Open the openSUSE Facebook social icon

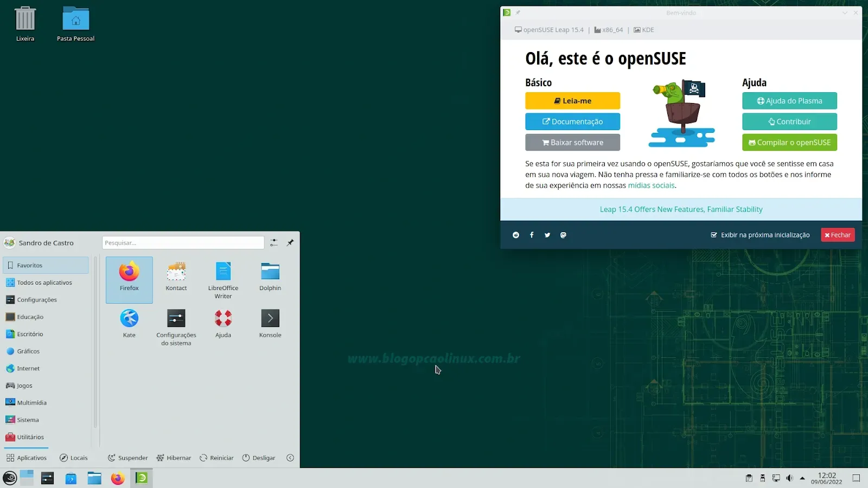(532, 235)
